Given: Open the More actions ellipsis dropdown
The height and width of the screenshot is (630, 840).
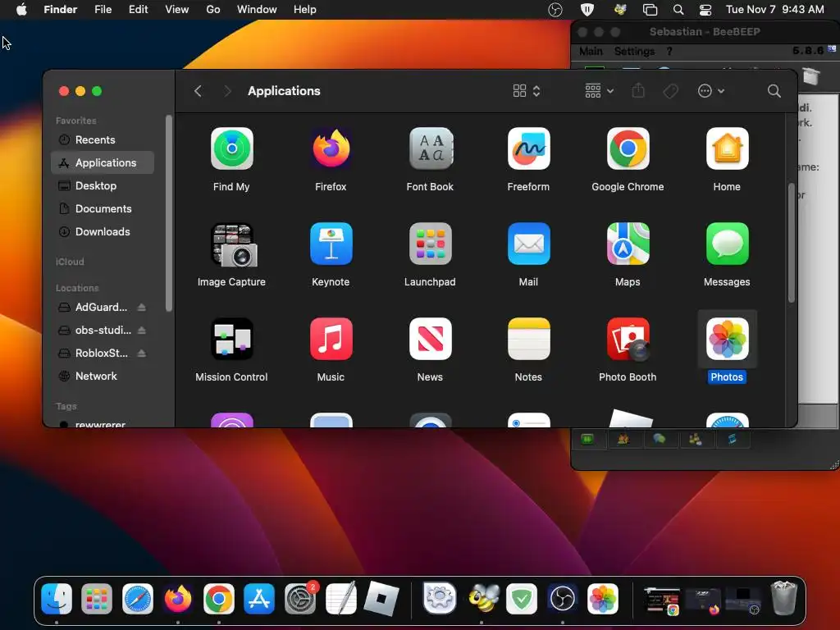Looking at the screenshot, I should [x=711, y=91].
